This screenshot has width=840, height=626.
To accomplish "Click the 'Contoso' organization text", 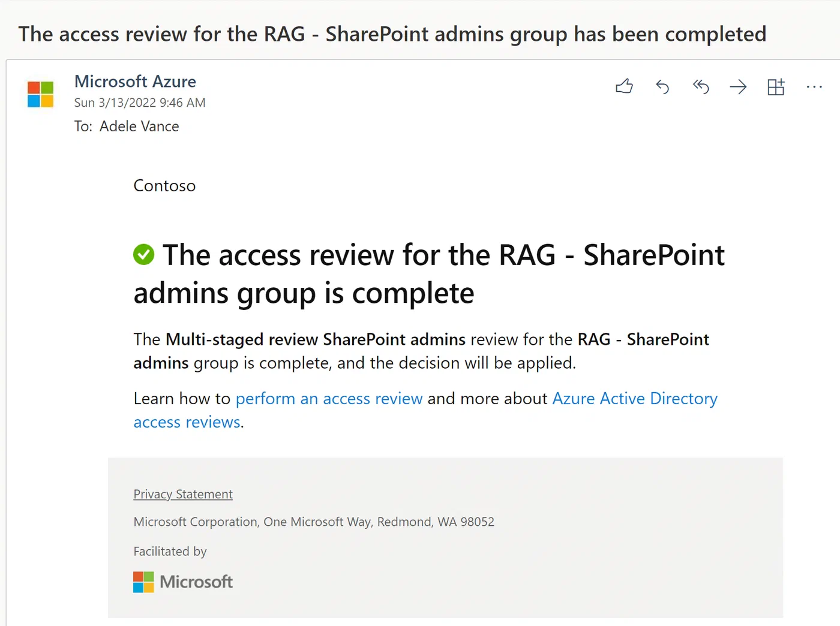I will (164, 186).
